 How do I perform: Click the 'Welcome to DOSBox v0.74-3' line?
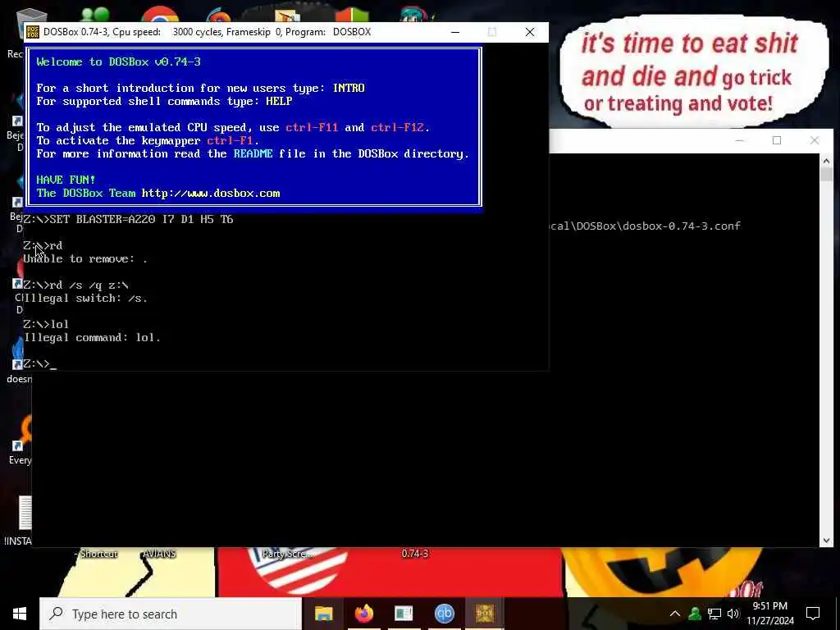[x=118, y=62]
